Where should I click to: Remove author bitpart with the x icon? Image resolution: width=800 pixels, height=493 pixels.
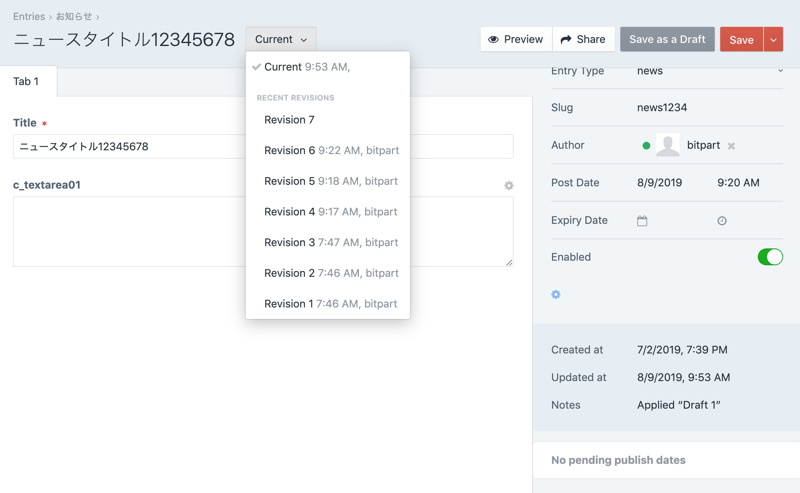732,146
